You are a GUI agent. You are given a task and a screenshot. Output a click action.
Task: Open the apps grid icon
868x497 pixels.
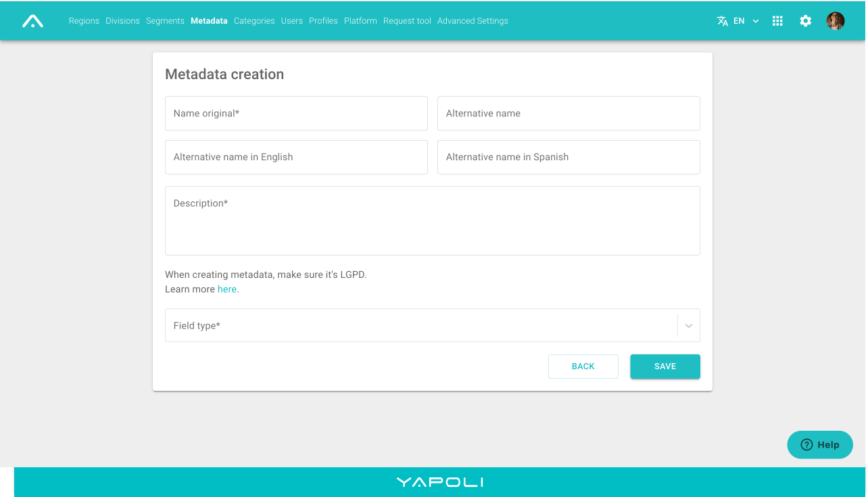(777, 21)
